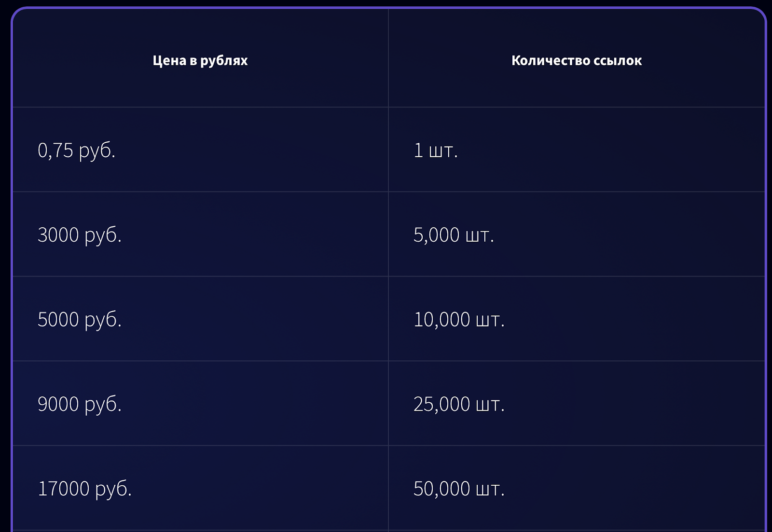Pick the link count for 17000 rubles
Image resolution: width=772 pixels, height=532 pixels.
click(x=459, y=489)
